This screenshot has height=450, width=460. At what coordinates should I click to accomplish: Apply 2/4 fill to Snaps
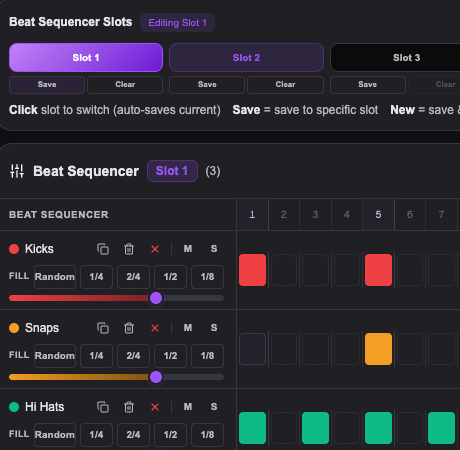tap(133, 356)
